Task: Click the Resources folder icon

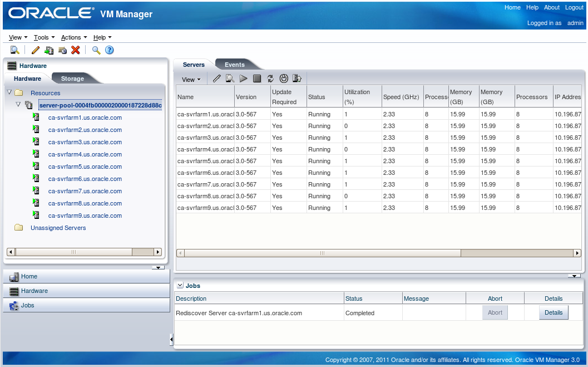Action: 19,92
